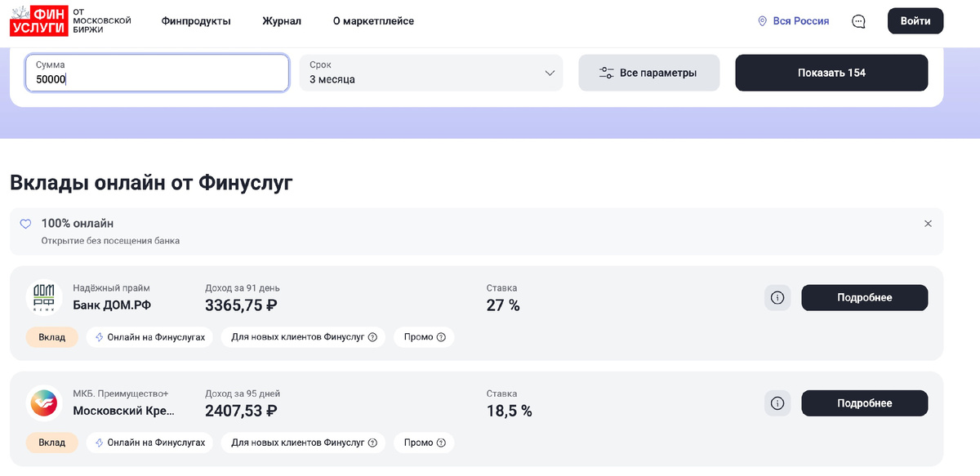Click rate value 27 %
The width and height of the screenshot is (980, 476).
(x=503, y=306)
